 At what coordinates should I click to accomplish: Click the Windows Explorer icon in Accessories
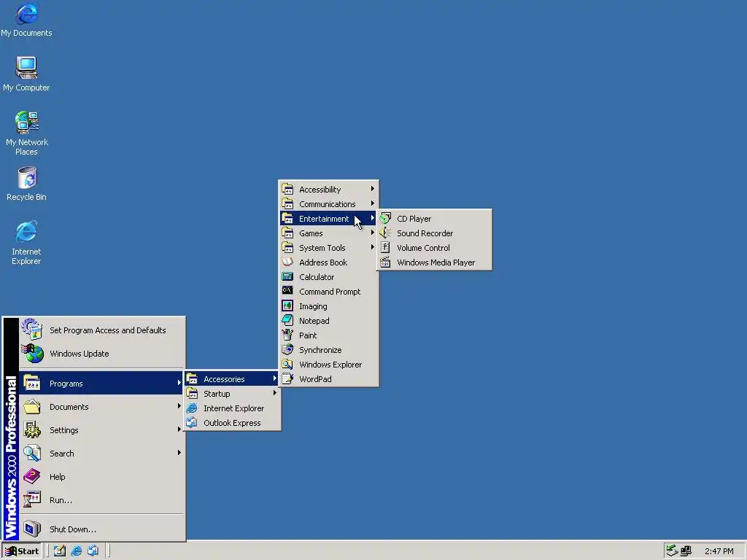tap(287, 365)
